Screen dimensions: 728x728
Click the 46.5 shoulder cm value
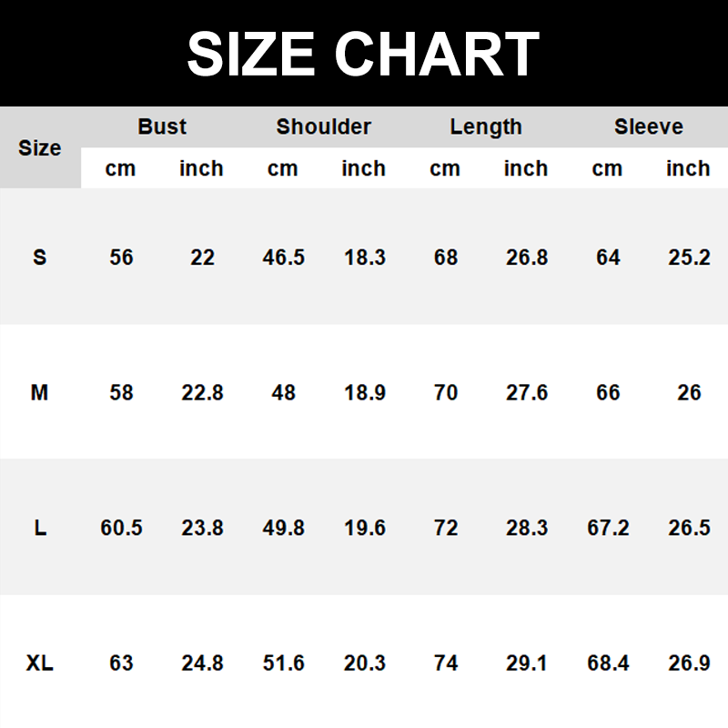[x=283, y=258]
